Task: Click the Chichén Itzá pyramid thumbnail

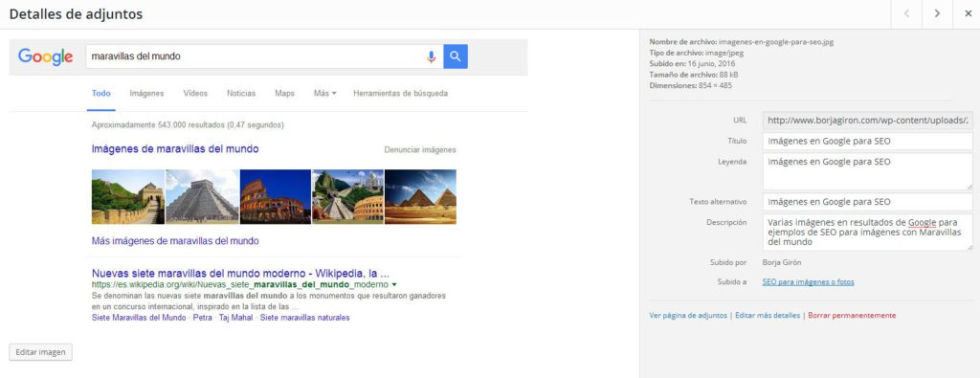Action: (x=202, y=197)
